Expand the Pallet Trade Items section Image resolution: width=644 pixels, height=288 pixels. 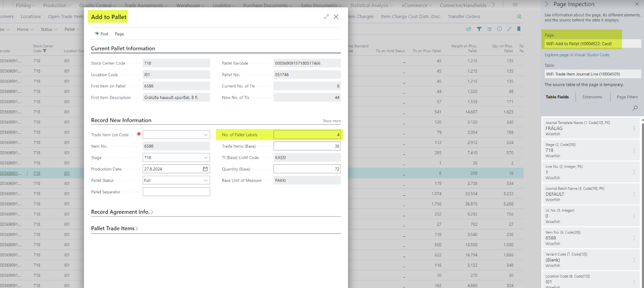click(x=115, y=229)
